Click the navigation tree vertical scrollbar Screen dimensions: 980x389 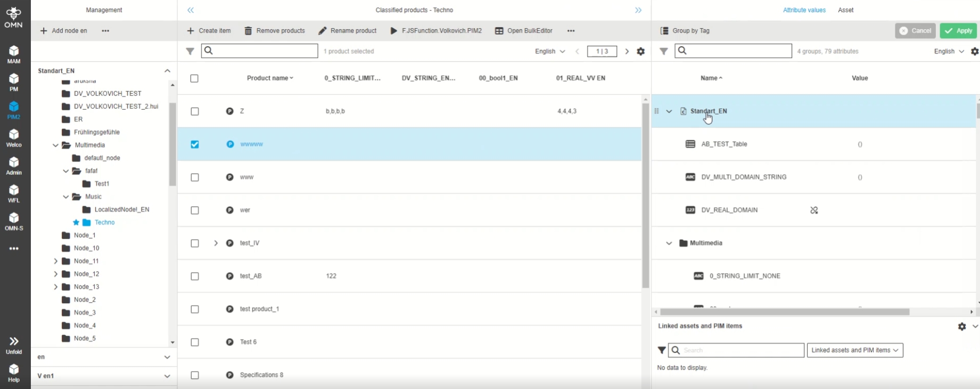pos(172,144)
